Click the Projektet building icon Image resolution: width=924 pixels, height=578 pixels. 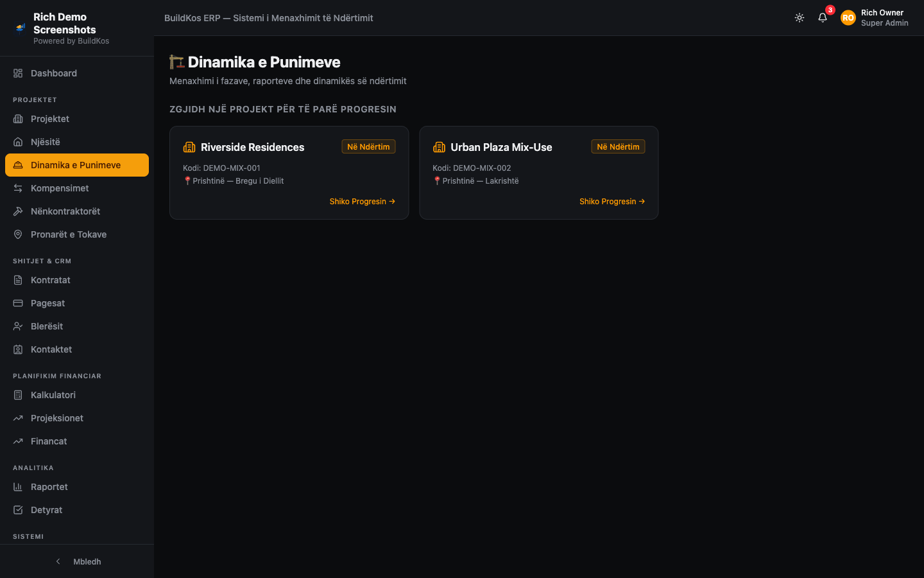click(18, 119)
